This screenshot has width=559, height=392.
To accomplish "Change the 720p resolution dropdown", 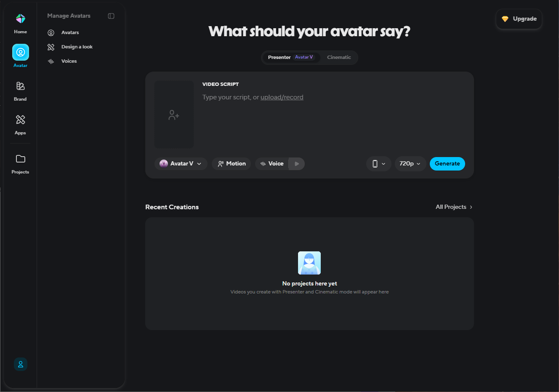I will [x=410, y=164].
